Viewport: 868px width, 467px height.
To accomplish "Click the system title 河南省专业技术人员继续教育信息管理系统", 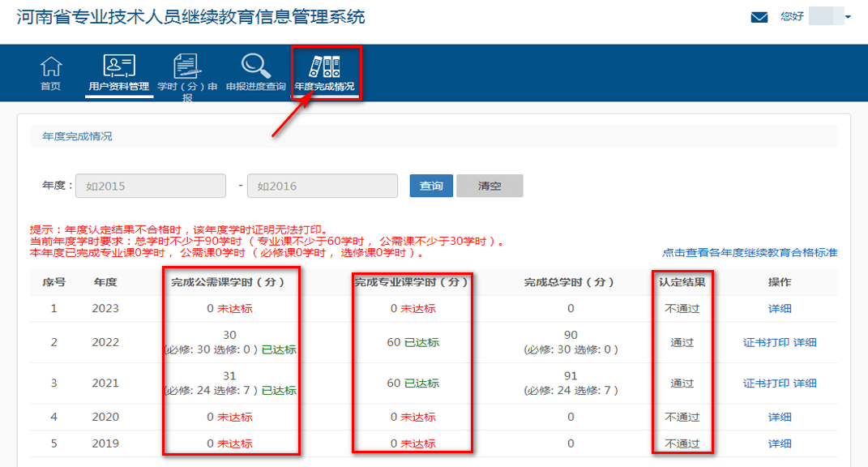I will (191, 16).
